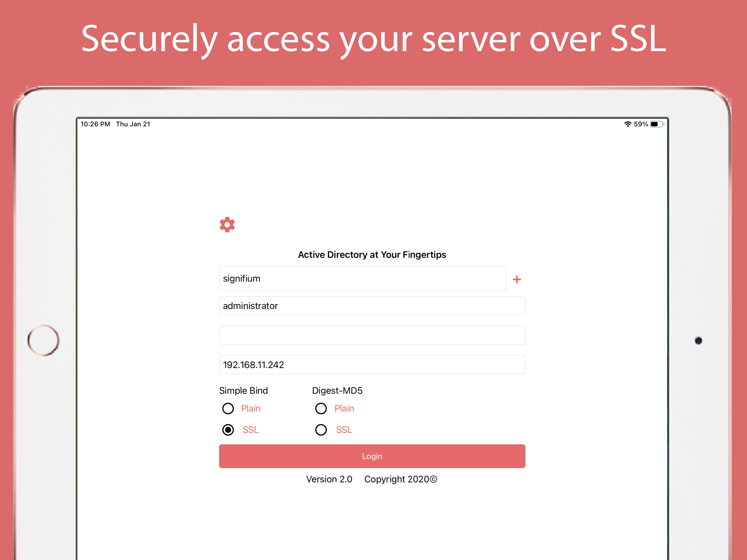The width and height of the screenshot is (747, 560).
Task: Focus the 192.168.11.242 server address field
Action: click(372, 364)
